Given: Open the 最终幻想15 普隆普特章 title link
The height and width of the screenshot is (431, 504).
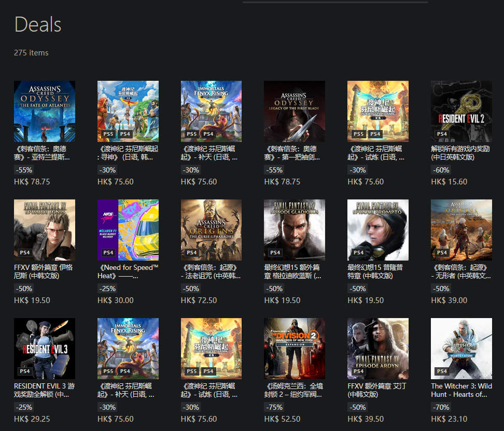Looking at the screenshot, I should [375, 271].
